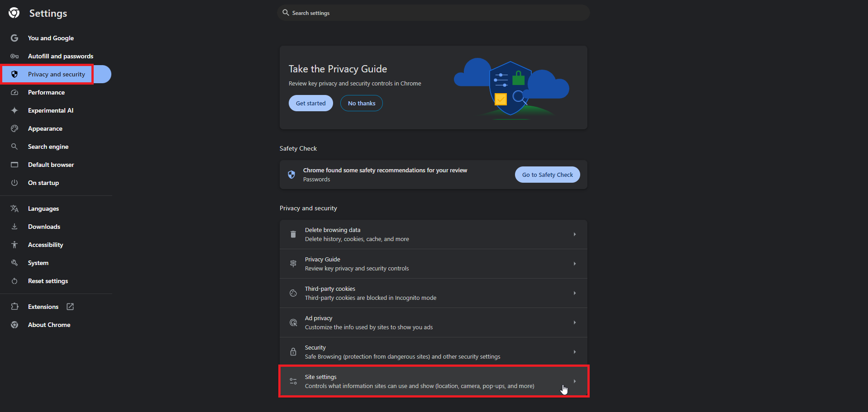Open Downloads settings section
Image resolution: width=868 pixels, height=412 pixels.
(44, 227)
